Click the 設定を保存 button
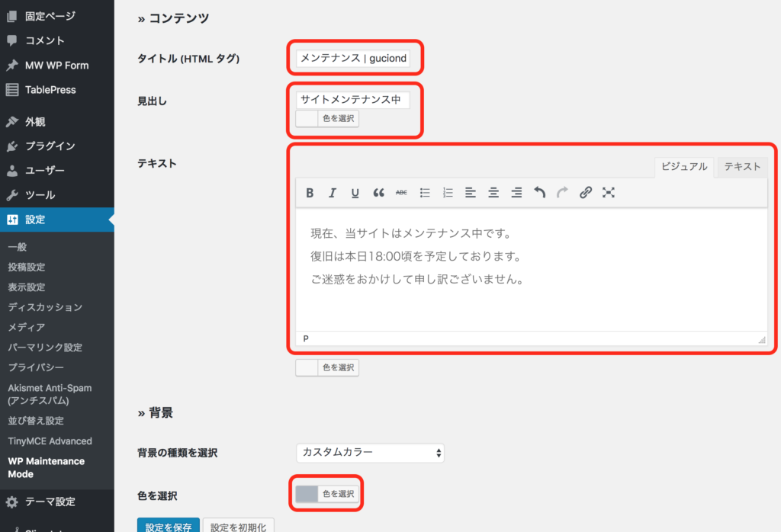Viewport: 781px width, 532px height. coord(169,526)
